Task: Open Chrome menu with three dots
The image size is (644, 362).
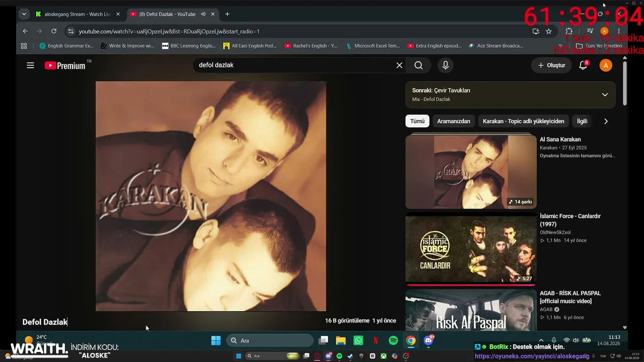Action: point(619,31)
